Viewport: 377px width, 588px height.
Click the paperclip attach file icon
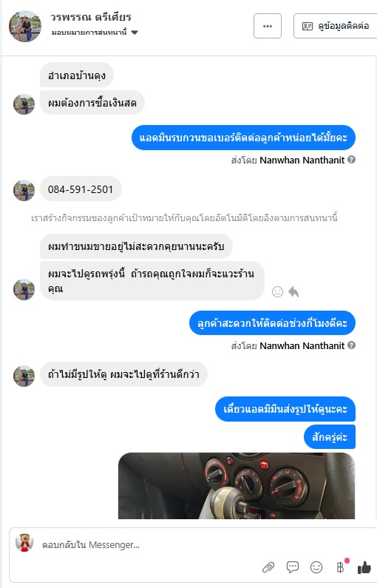point(268,567)
